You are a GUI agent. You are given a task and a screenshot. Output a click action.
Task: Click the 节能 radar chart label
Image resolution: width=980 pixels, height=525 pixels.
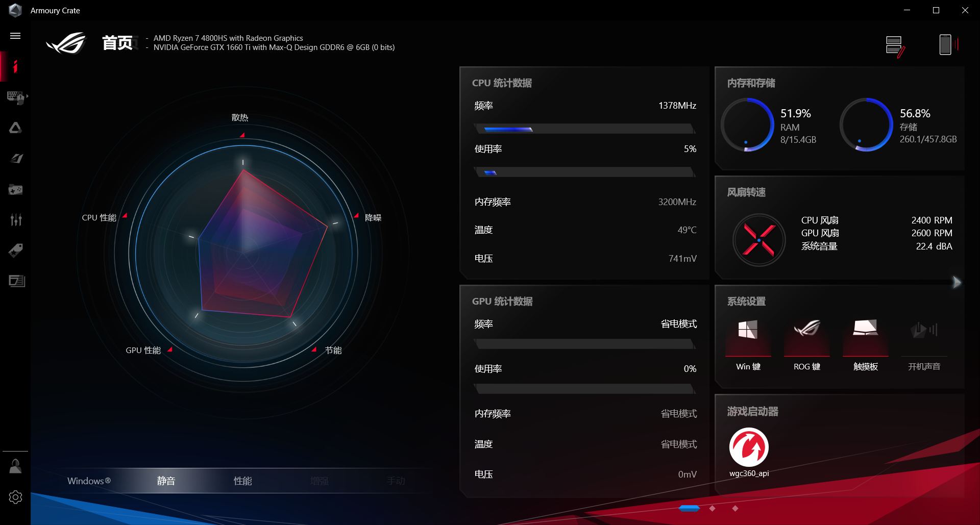[x=333, y=351]
